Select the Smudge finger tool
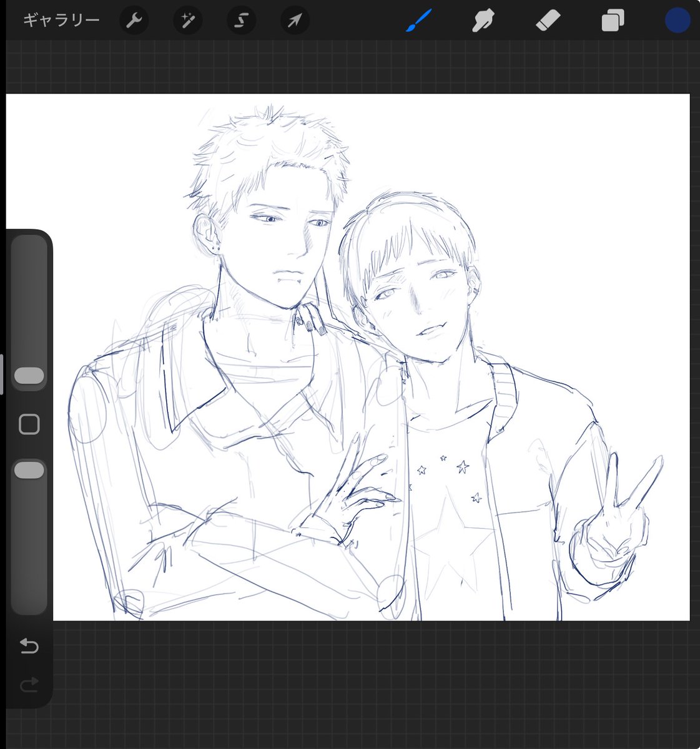 coord(483,21)
